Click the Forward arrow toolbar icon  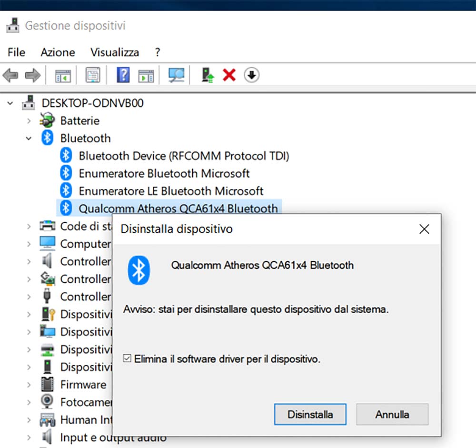[x=32, y=75]
